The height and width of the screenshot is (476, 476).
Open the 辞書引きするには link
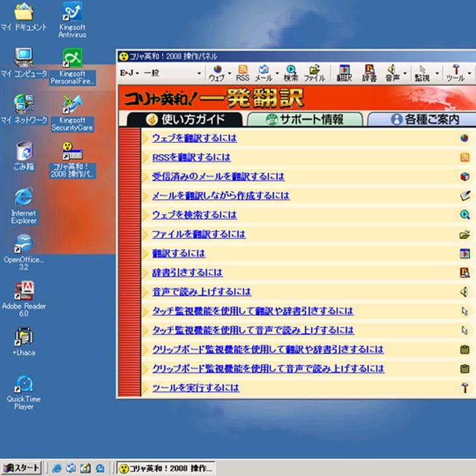pyautogui.click(x=187, y=272)
